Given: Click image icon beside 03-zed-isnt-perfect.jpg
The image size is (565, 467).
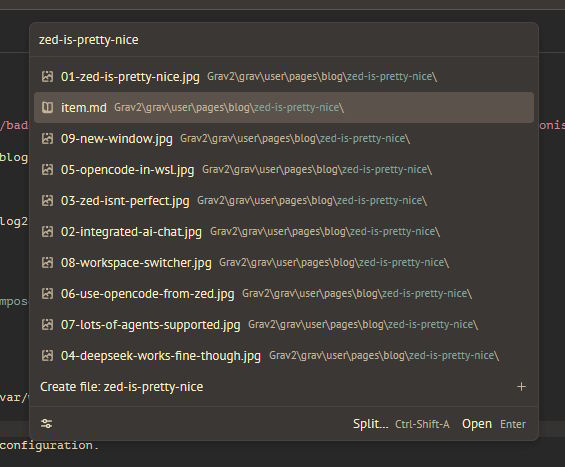Looking at the screenshot, I should click(47, 200).
